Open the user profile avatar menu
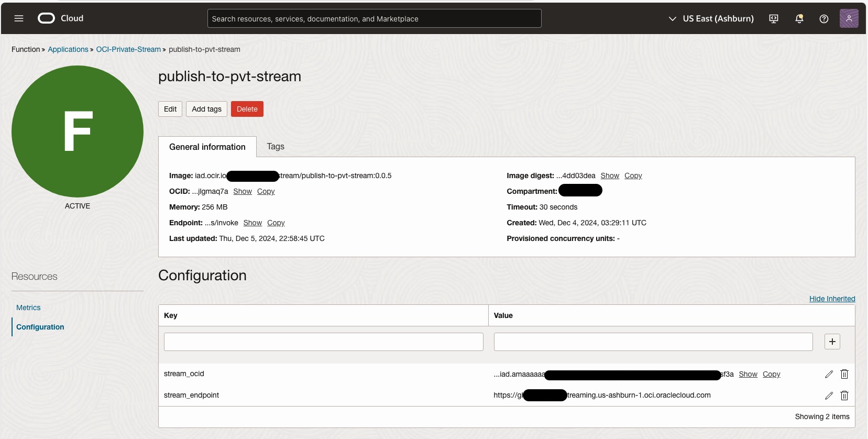The image size is (868, 439). pos(849,18)
